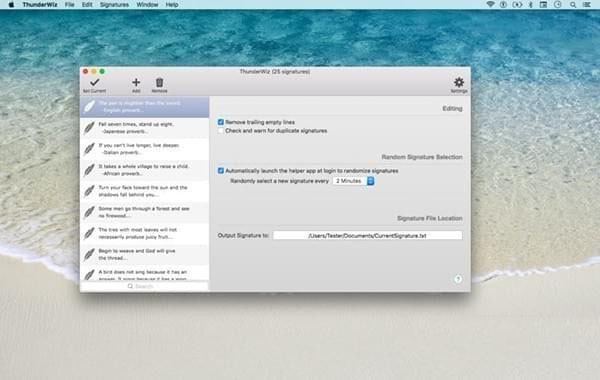
Task: Open the Window menu
Action: point(147,5)
